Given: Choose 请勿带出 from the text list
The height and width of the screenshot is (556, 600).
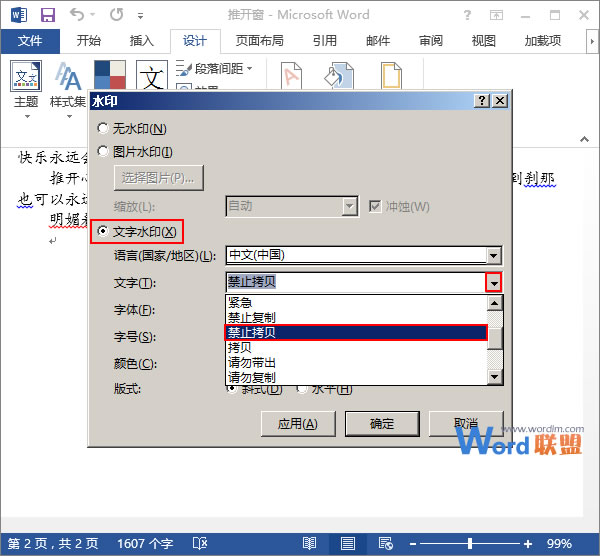Looking at the screenshot, I should (x=356, y=362).
